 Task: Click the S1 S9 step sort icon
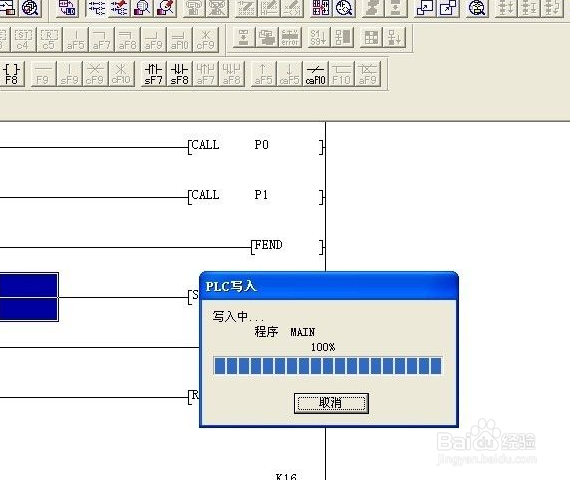tap(318, 37)
